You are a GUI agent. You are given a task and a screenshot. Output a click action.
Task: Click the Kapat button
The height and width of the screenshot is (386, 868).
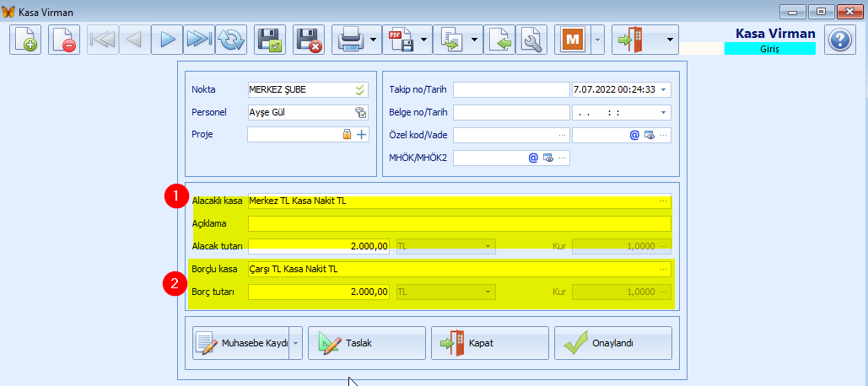[x=489, y=343]
